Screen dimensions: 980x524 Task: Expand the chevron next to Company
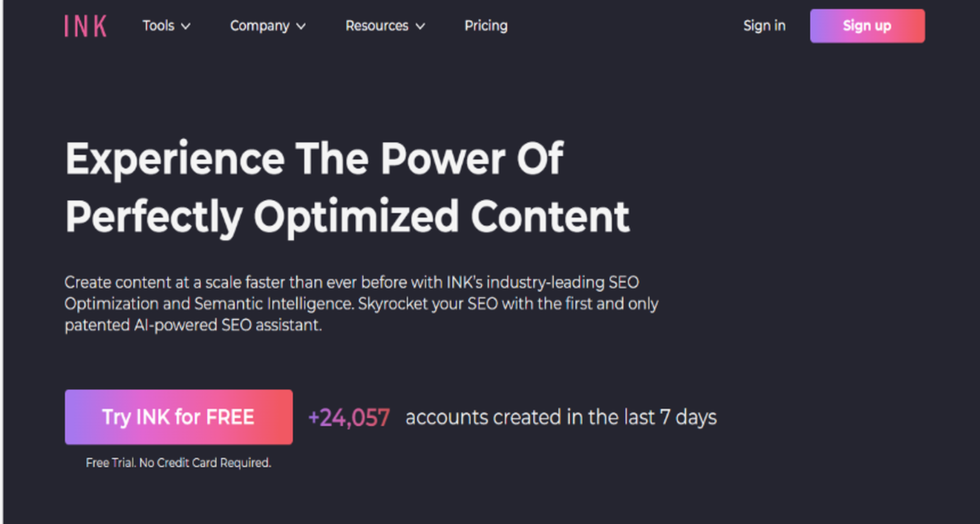(302, 27)
